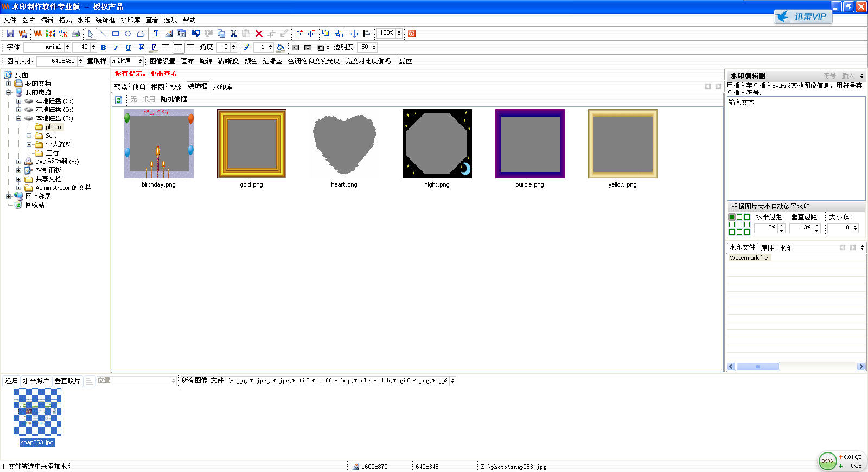The width and height of the screenshot is (868, 472).
Task: Click the insert image watermark icon
Action: pos(169,34)
